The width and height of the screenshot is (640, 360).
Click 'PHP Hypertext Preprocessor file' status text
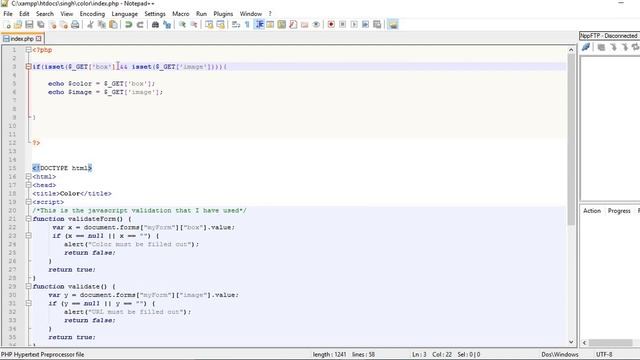click(x=42, y=354)
